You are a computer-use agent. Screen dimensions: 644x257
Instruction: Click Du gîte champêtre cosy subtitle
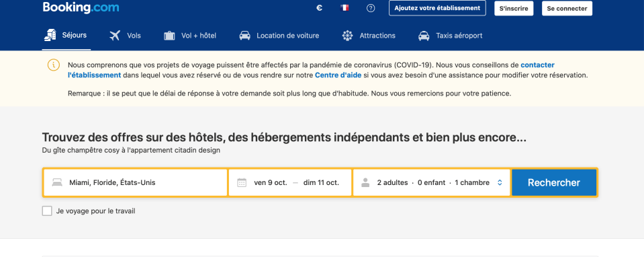pyautogui.click(x=131, y=151)
